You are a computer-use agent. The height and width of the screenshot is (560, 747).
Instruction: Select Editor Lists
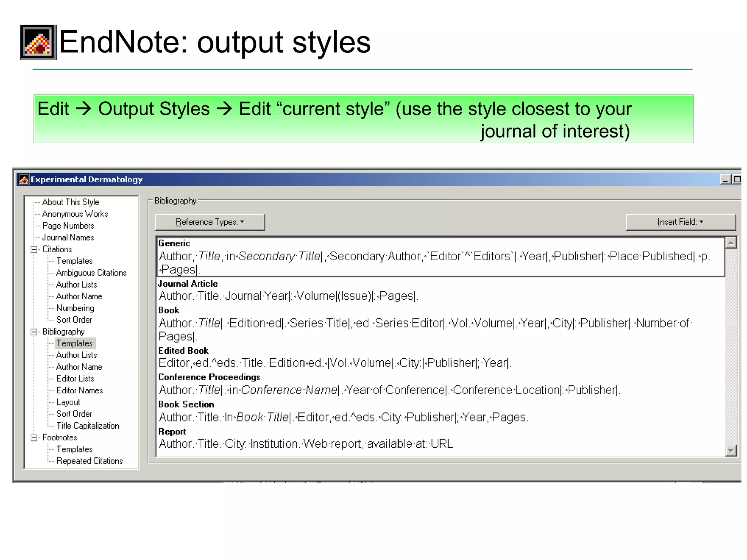[x=75, y=378]
